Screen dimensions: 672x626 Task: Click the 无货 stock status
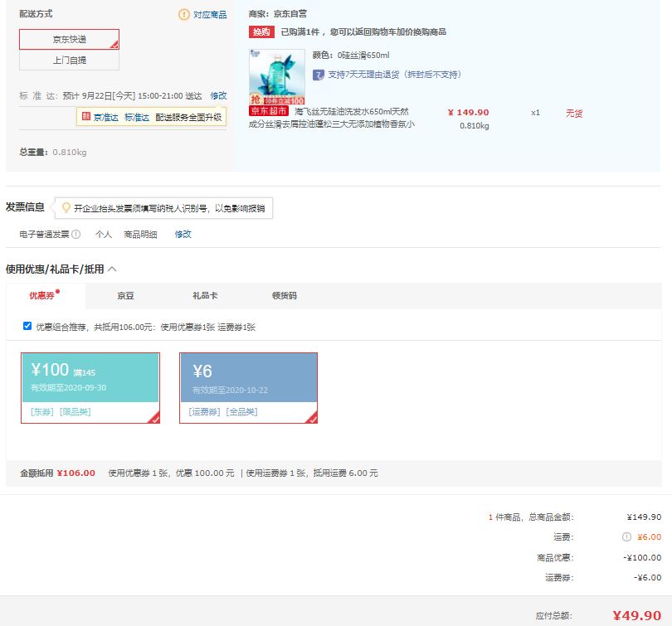click(x=574, y=114)
